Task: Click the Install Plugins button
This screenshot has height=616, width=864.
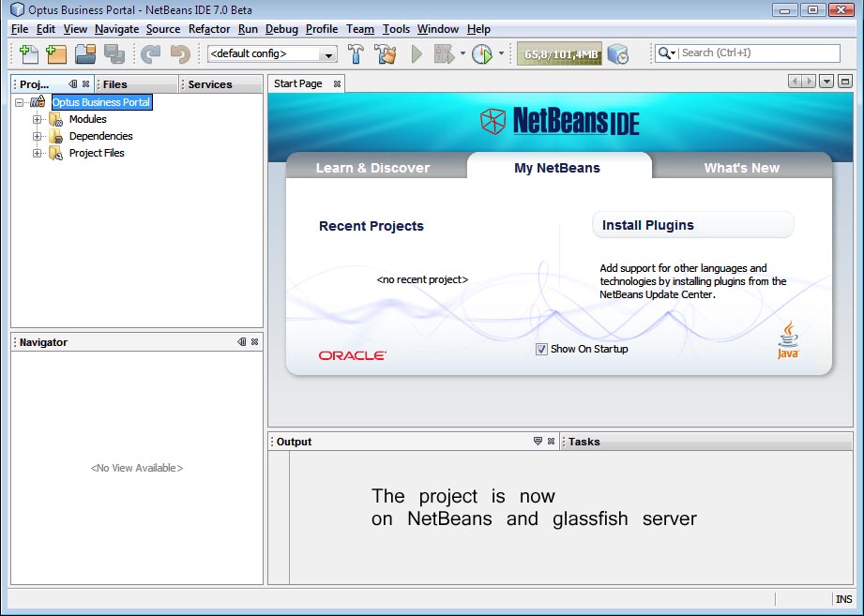Action: point(692,225)
